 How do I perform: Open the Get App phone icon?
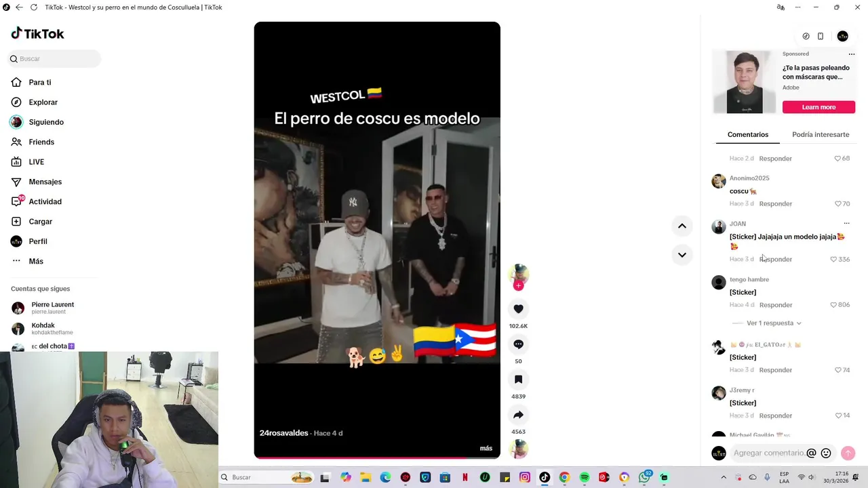[x=821, y=37]
